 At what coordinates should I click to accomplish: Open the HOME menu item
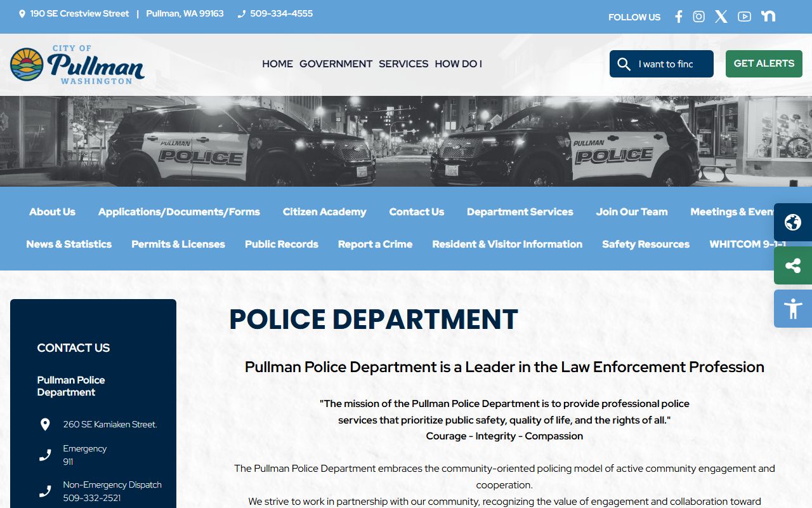pyautogui.click(x=277, y=63)
